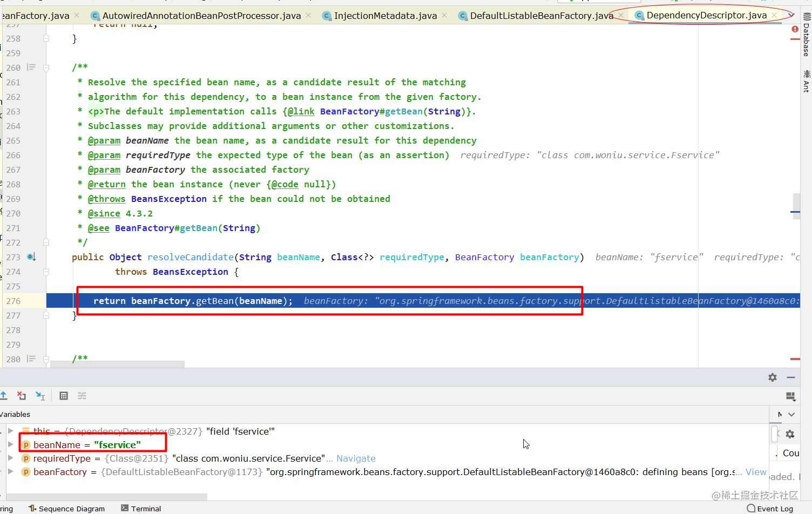Expand the beanFactory variable node

point(10,471)
